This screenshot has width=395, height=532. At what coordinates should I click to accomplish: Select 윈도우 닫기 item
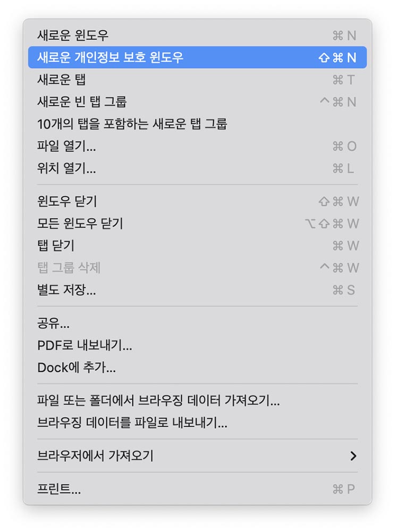pos(197,202)
